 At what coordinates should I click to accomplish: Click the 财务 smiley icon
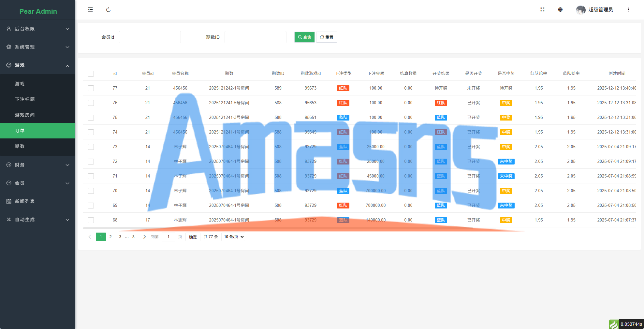point(9,165)
